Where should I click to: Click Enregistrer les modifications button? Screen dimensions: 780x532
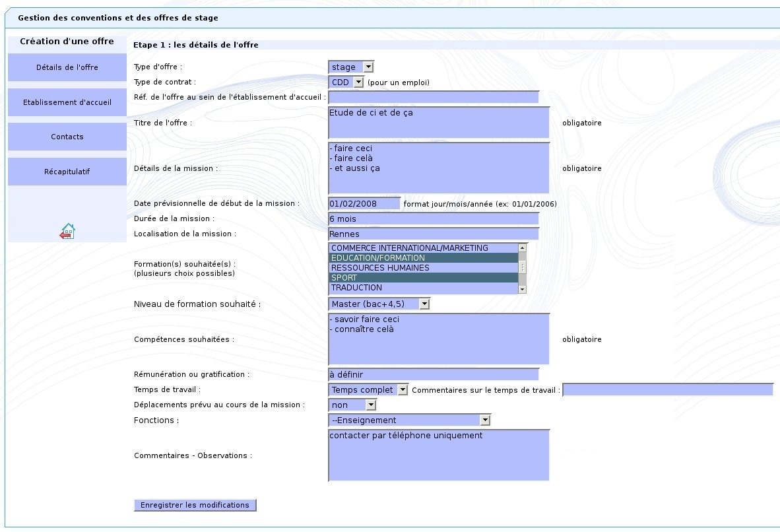[x=195, y=505]
